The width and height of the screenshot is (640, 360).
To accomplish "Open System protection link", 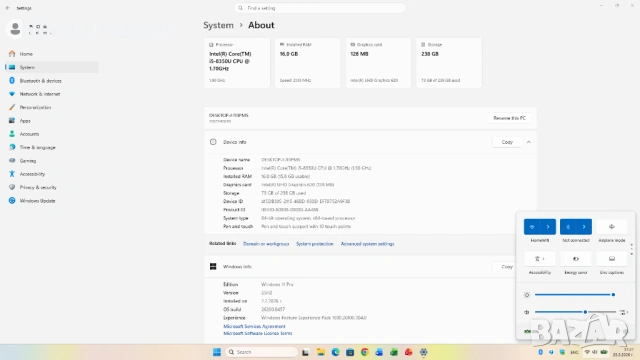I will [x=315, y=244].
